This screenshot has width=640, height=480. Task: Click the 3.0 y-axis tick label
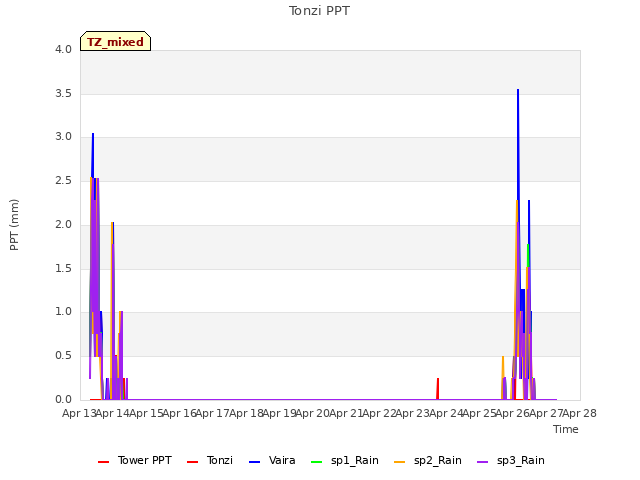[63, 137]
